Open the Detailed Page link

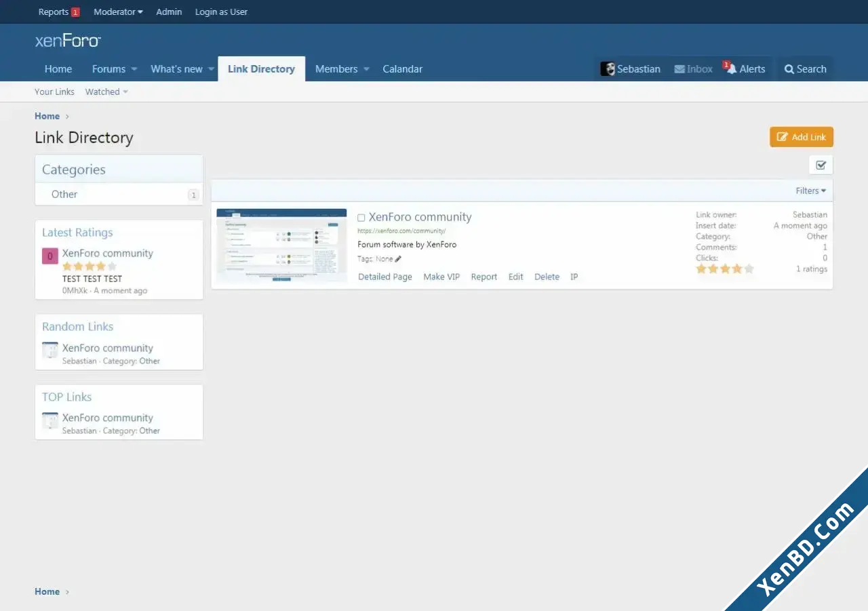(385, 277)
